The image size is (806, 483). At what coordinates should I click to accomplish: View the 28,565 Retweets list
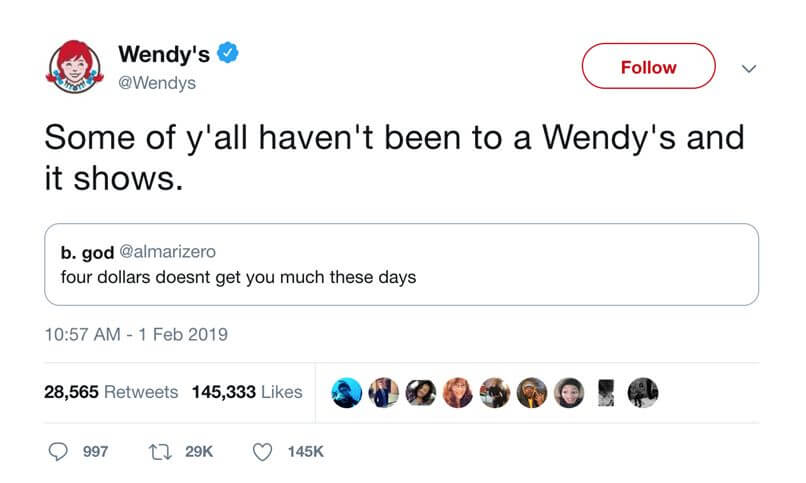[x=111, y=392]
